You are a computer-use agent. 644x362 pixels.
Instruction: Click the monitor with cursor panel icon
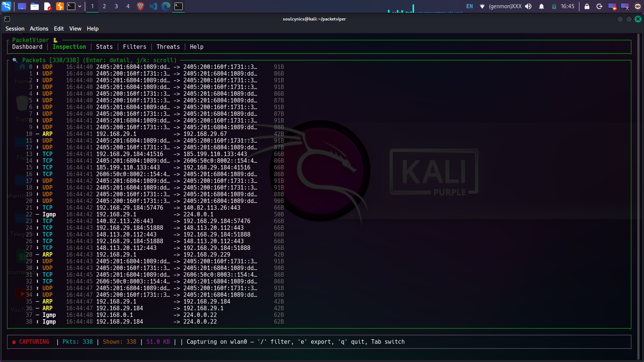click(x=625, y=6)
